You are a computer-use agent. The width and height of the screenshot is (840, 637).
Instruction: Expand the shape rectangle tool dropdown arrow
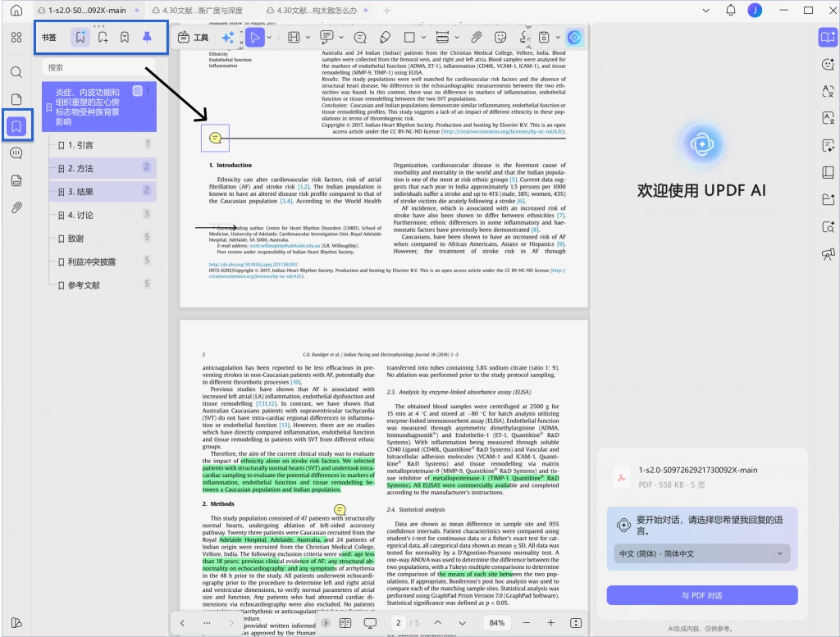click(x=423, y=38)
